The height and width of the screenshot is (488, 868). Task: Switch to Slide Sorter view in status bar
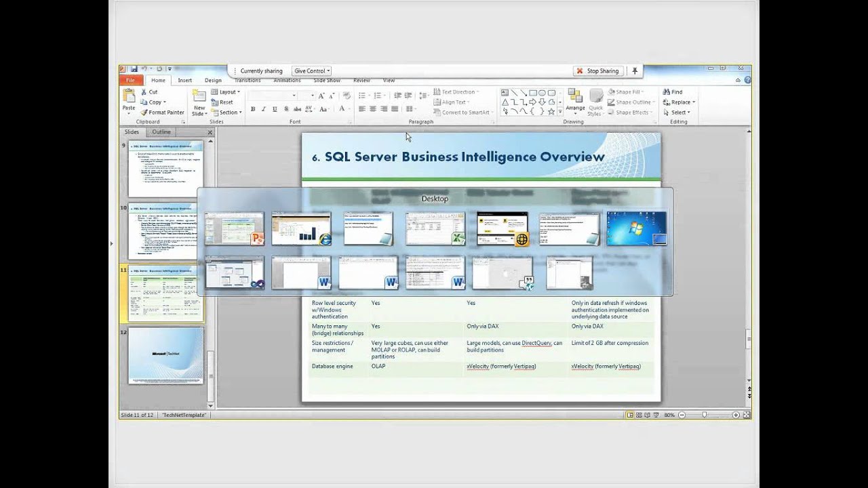pyautogui.click(x=639, y=415)
